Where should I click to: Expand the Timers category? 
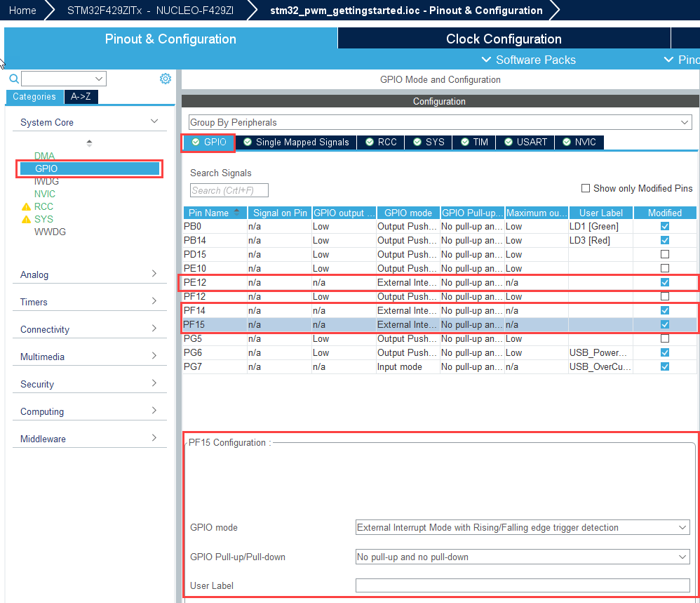pos(89,302)
